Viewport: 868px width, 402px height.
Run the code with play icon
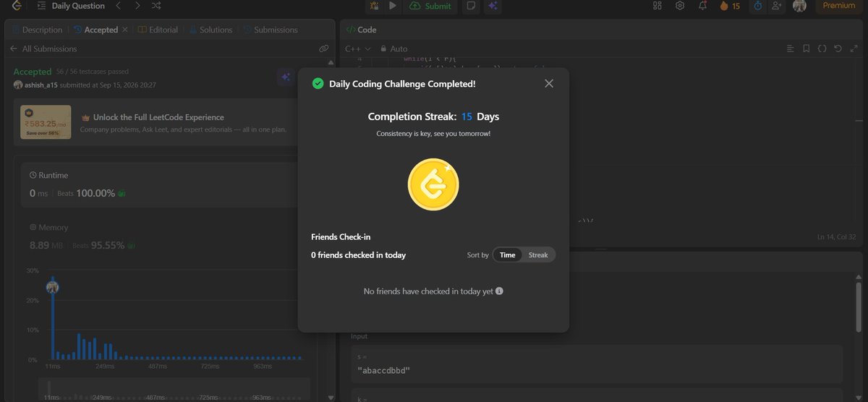tap(393, 6)
